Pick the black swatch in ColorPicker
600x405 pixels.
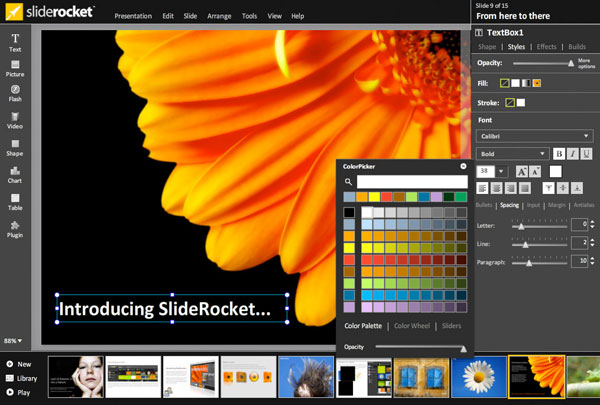[349, 212]
